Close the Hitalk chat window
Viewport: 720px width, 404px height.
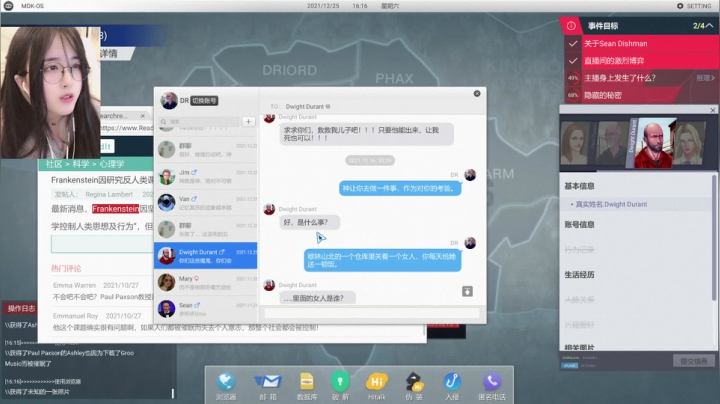pos(477,94)
